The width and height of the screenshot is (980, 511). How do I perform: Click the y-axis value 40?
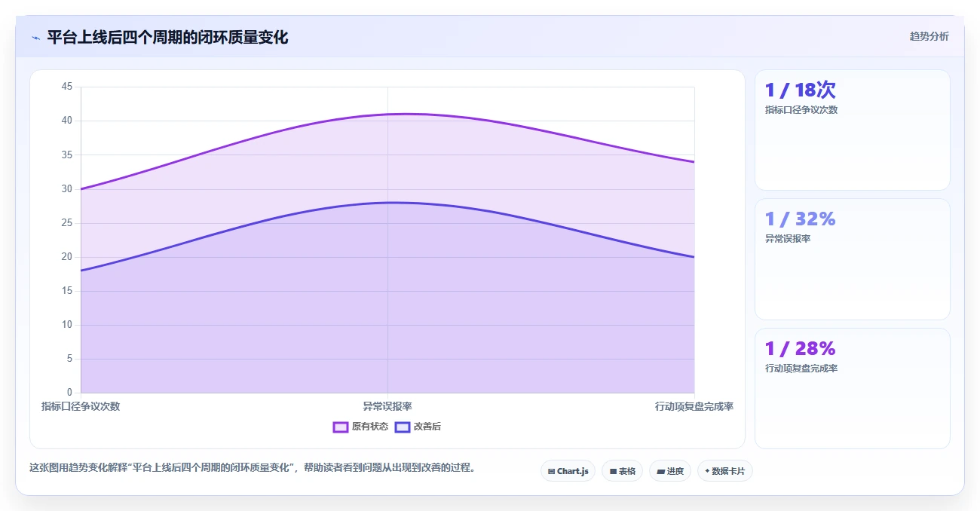pos(67,121)
